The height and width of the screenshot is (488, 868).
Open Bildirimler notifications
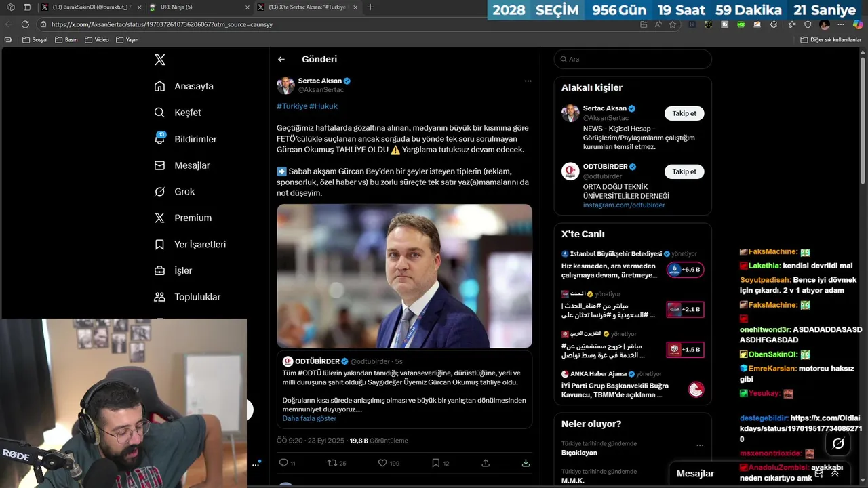[x=185, y=139]
